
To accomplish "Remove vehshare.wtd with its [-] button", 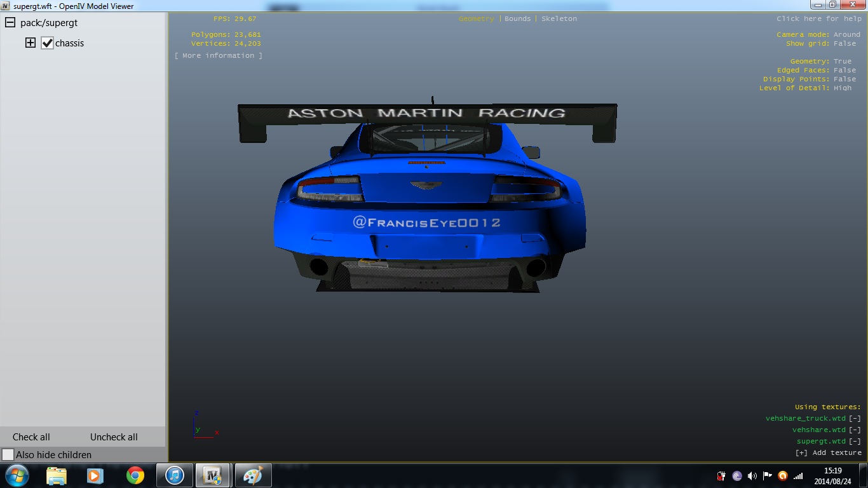I will point(855,430).
